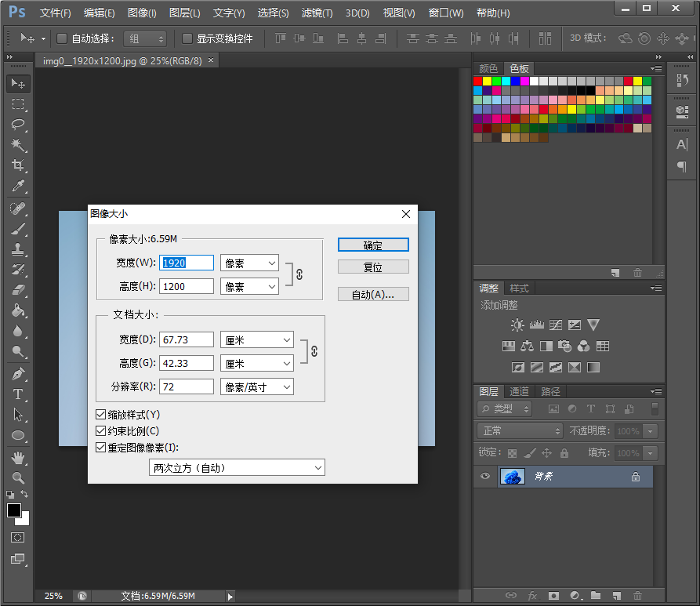Select the Zoom tool
Screen dimensions: 700x606
coord(17,477)
